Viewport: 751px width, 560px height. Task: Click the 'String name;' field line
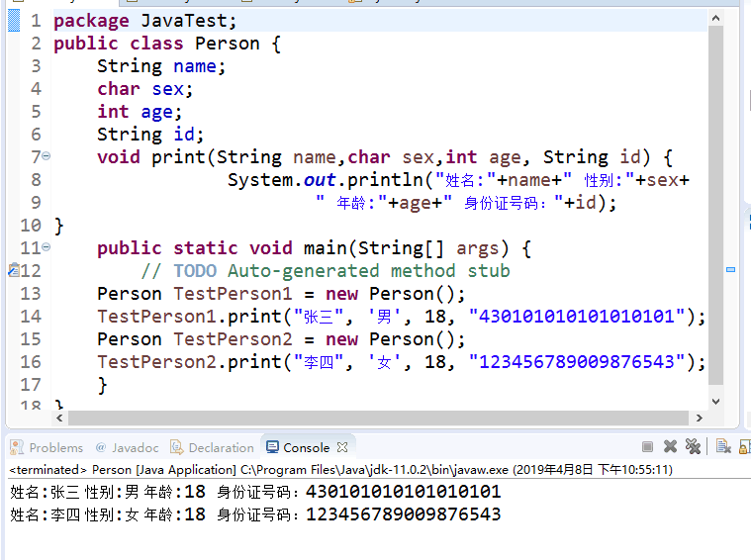tap(161, 66)
